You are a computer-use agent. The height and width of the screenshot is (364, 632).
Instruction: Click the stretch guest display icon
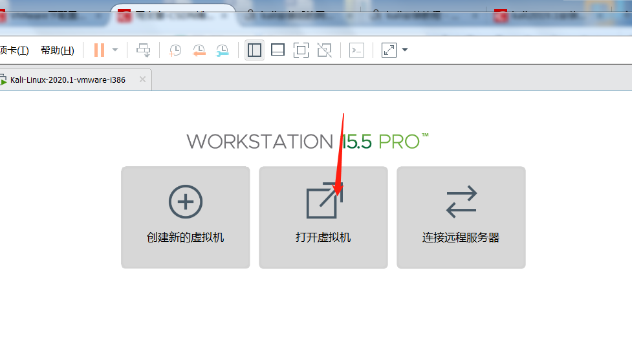tap(389, 50)
